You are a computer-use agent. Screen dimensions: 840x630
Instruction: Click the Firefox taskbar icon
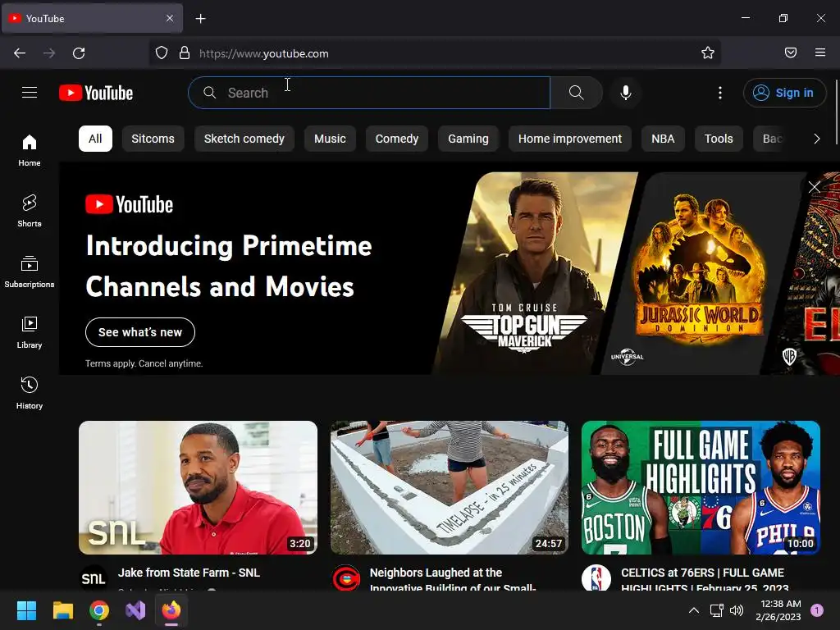point(171,610)
